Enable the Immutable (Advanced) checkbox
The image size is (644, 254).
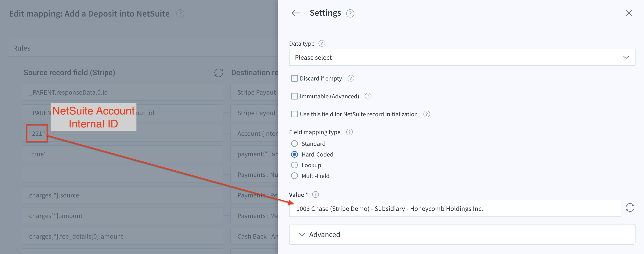294,96
